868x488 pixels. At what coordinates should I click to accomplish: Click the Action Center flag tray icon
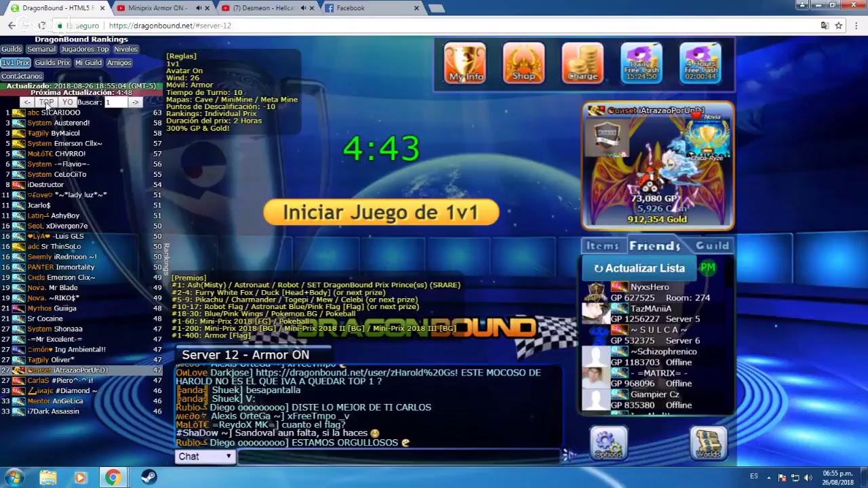pyautogui.click(x=782, y=477)
